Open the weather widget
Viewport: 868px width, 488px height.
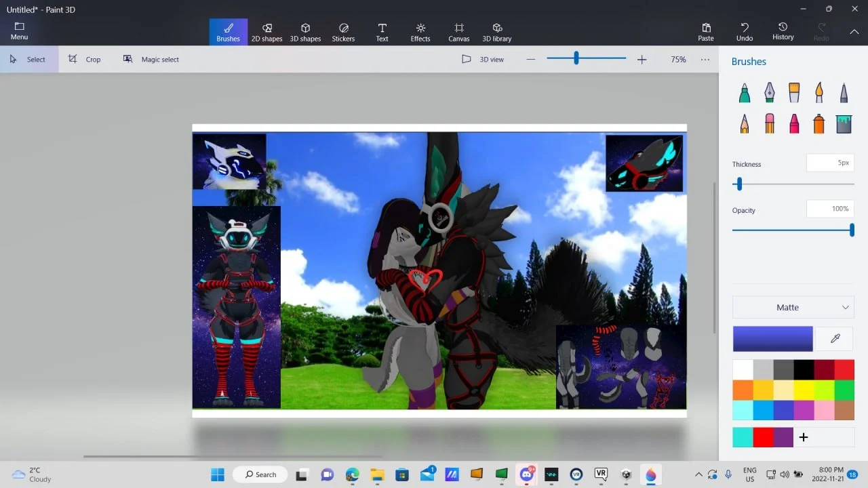click(32, 474)
